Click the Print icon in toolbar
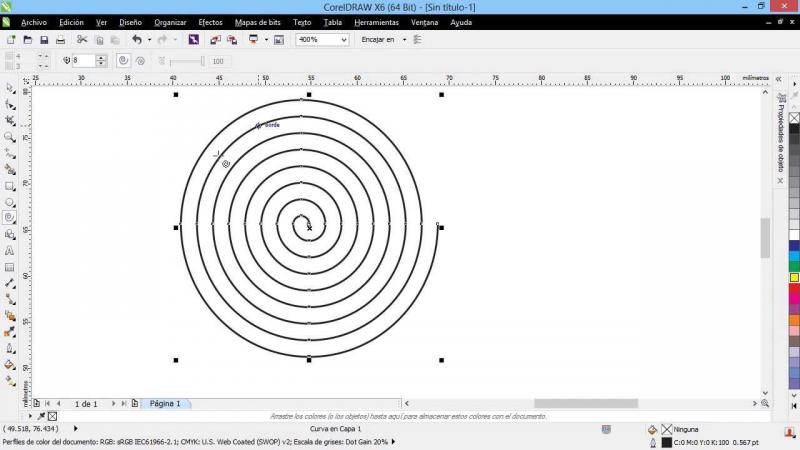The height and width of the screenshot is (450, 800). pos(60,40)
